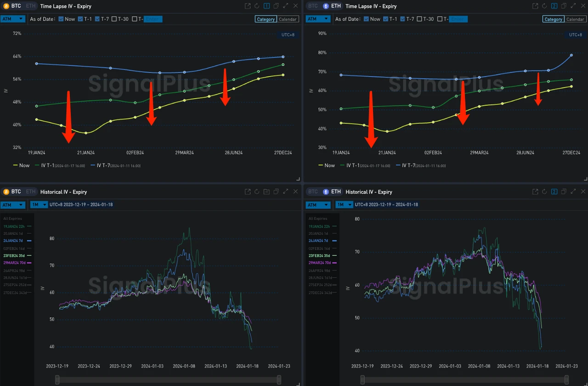
Task: Refresh the BTC Historical IV panel
Action: click(257, 192)
